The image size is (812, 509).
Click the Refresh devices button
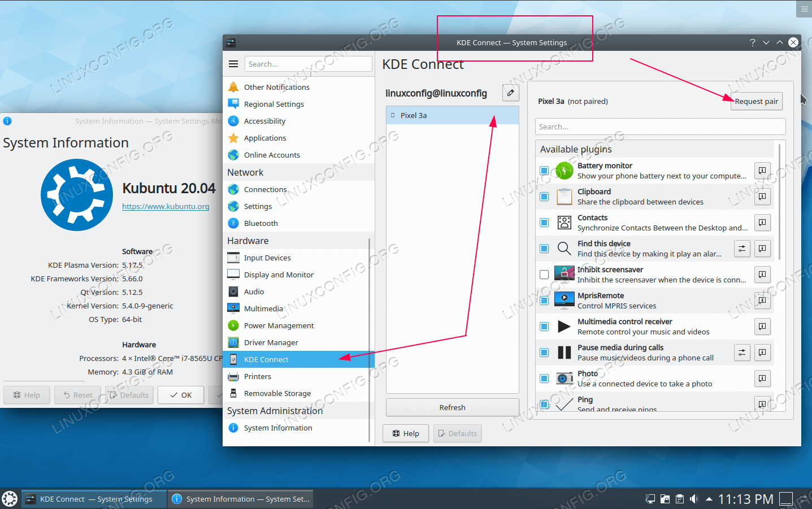(452, 407)
